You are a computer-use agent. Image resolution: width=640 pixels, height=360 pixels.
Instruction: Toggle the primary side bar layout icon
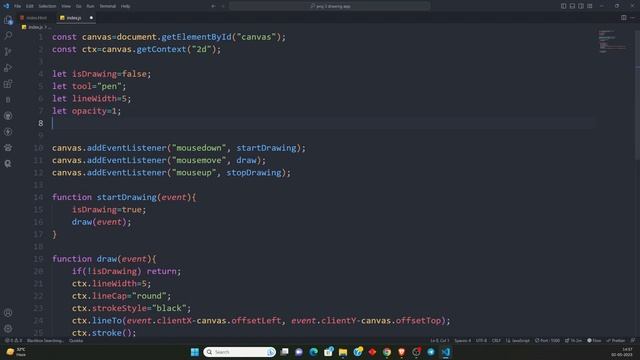point(563,6)
